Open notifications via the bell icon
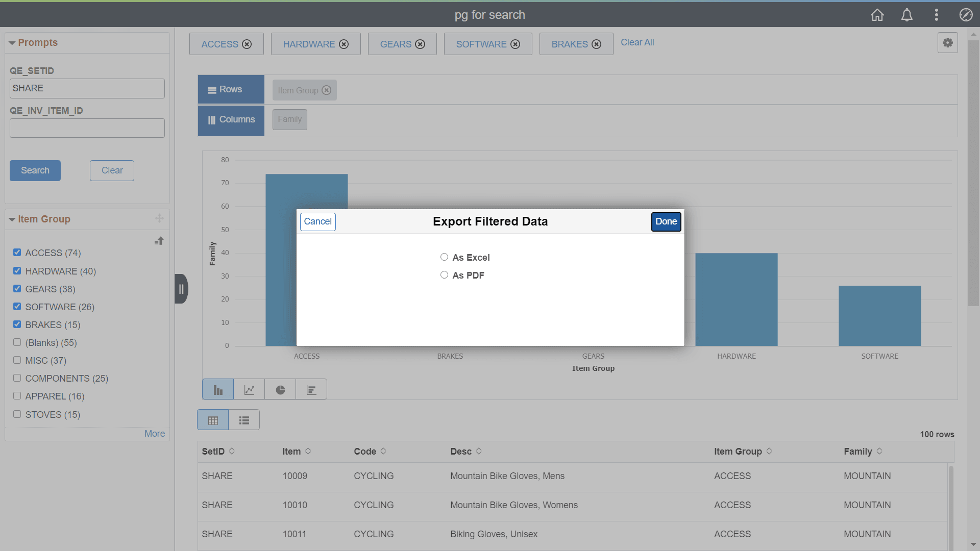 (x=906, y=14)
